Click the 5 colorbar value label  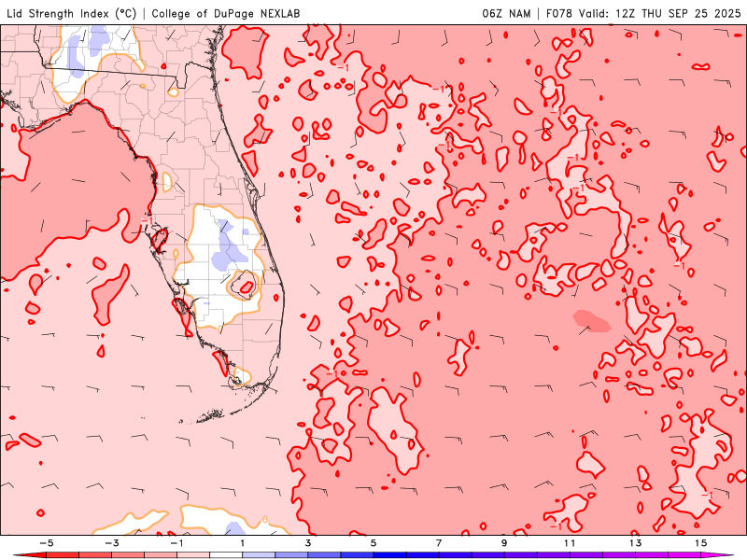373,543
